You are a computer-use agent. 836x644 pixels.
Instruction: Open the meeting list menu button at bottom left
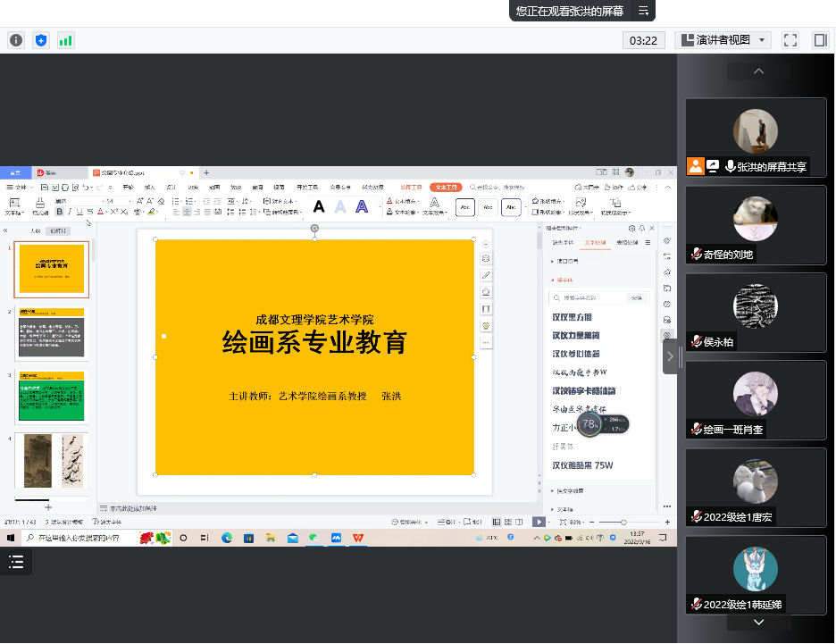[x=16, y=561]
